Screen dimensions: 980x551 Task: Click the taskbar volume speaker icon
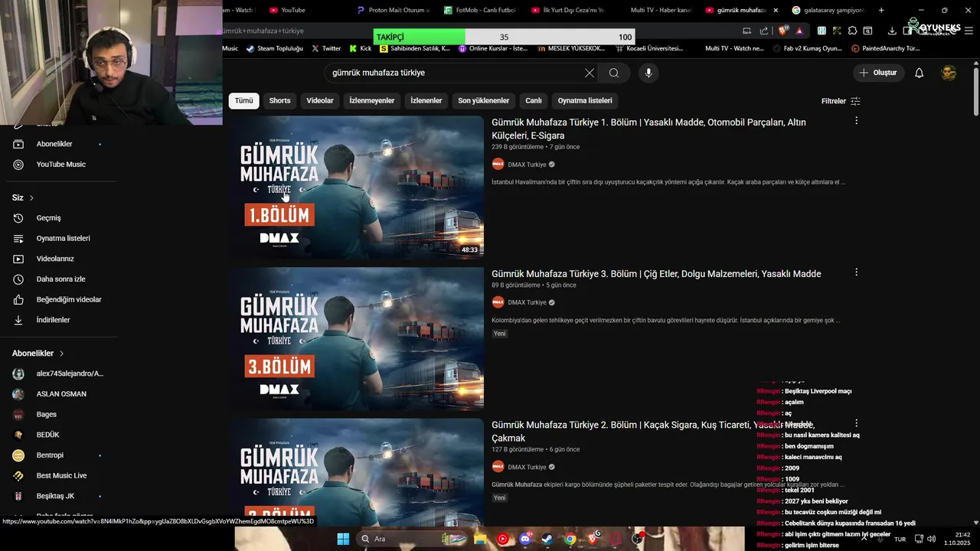931,539
